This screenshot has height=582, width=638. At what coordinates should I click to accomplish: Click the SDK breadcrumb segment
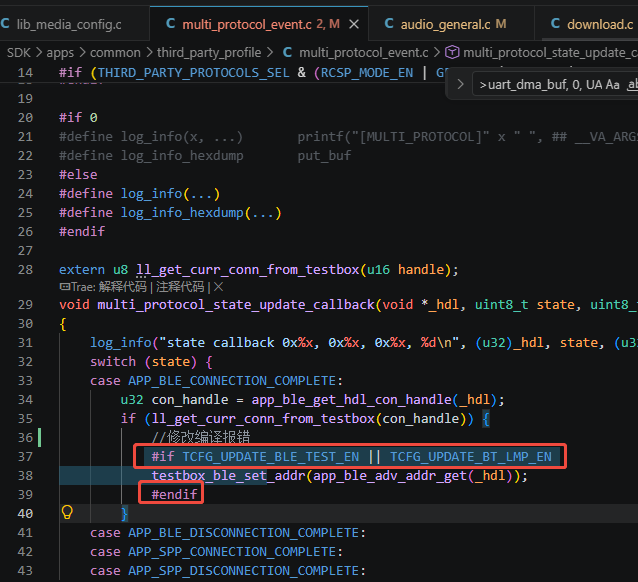pos(19,53)
